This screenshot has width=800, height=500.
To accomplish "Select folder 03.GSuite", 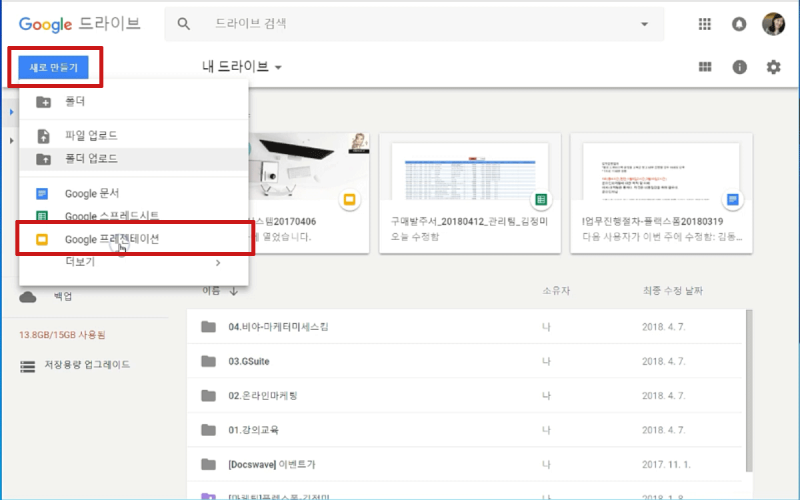I will pyautogui.click(x=465, y=361).
